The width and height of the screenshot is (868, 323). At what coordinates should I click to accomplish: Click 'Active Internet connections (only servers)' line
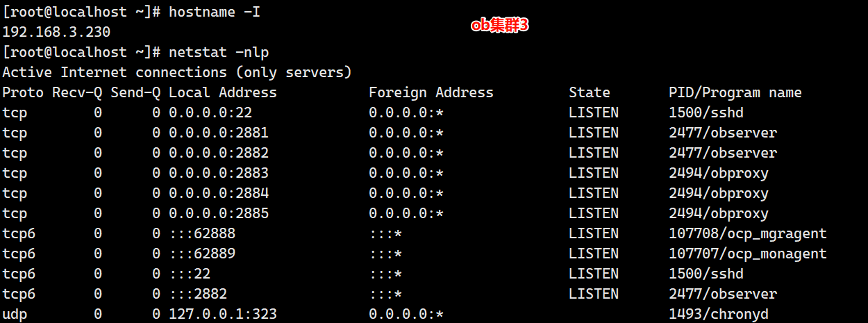pyautogui.click(x=177, y=72)
